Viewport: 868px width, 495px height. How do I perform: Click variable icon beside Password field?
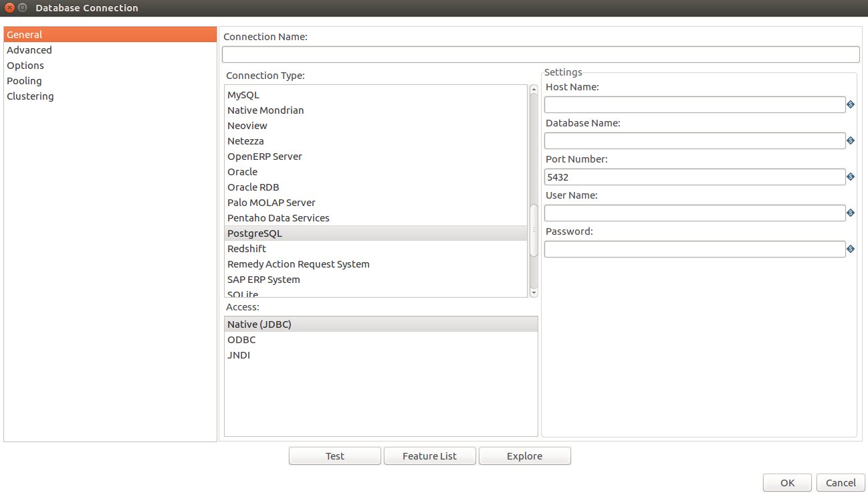tap(851, 249)
